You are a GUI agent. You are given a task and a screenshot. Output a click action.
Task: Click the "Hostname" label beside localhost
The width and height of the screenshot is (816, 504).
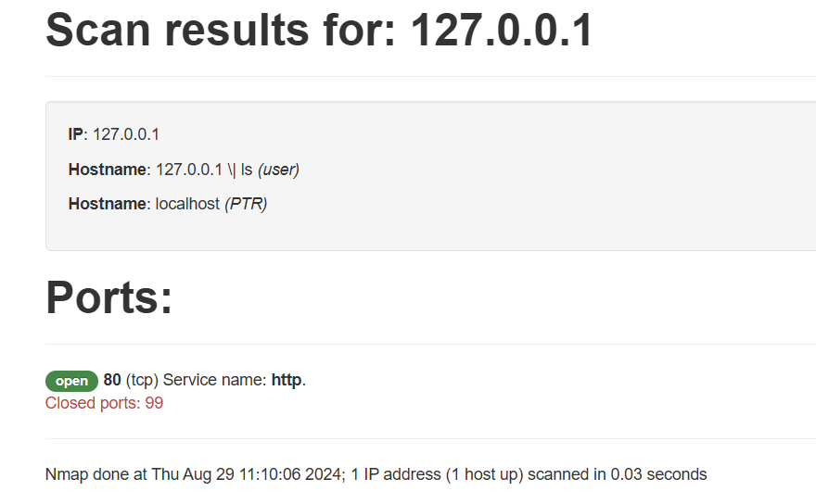point(108,204)
